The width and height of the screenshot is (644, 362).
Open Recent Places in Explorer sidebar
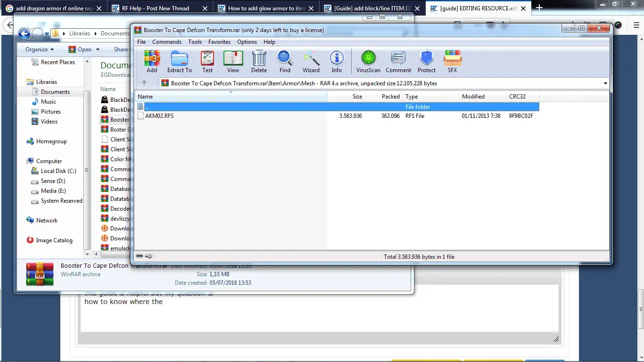53,62
